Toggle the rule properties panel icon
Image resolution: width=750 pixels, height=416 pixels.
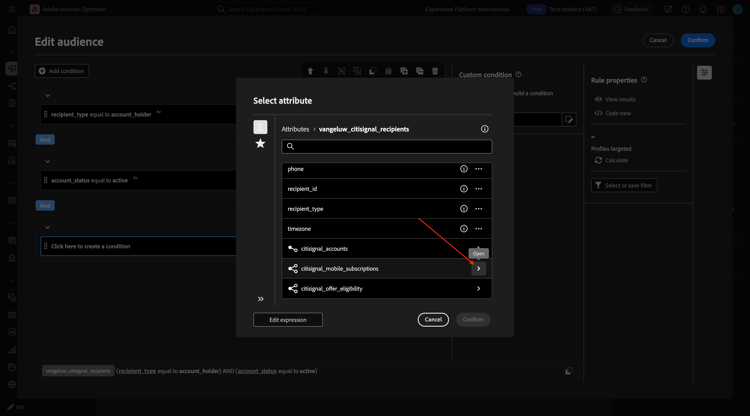point(704,73)
